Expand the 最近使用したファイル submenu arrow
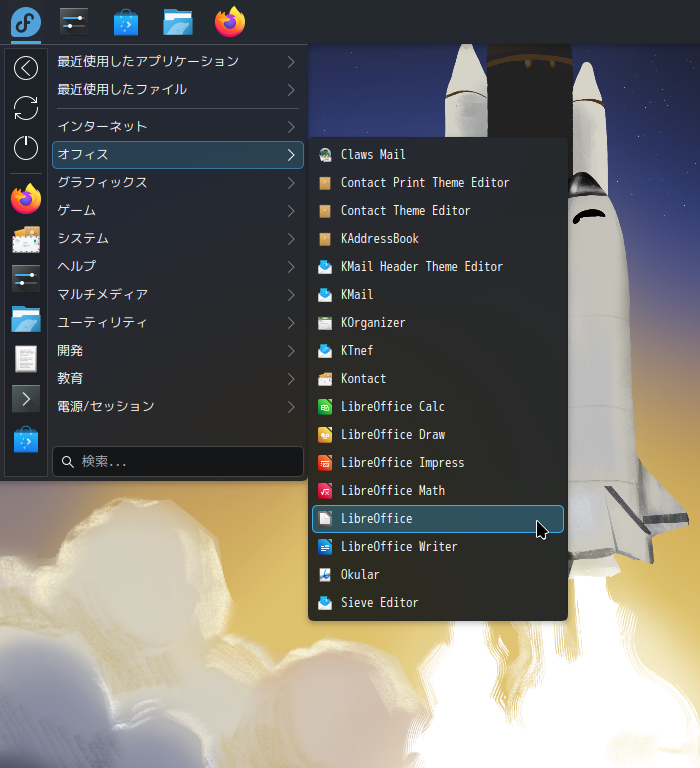Screen dimensions: 700x768 (291, 90)
